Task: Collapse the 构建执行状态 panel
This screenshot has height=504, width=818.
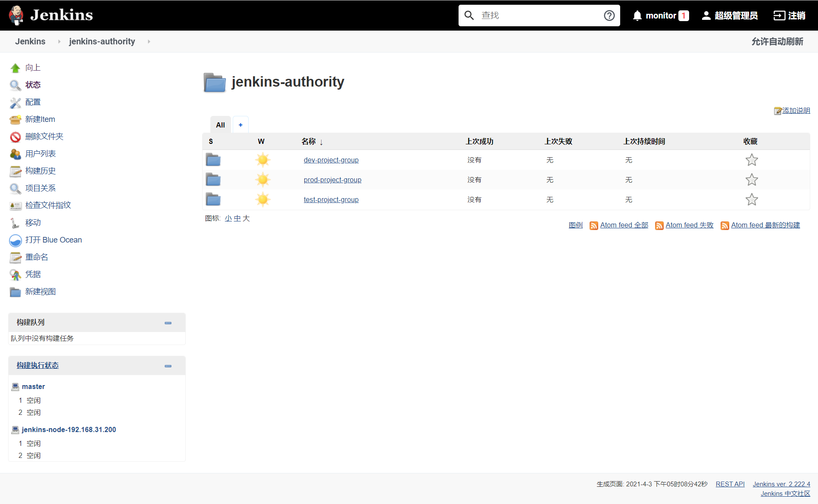Action: pos(168,366)
